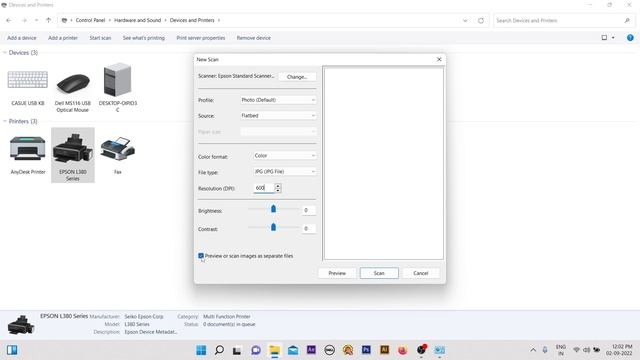The height and width of the screenshot is (360, 640).
Task: Open the Windows Start menu
Action: point(201,350)
